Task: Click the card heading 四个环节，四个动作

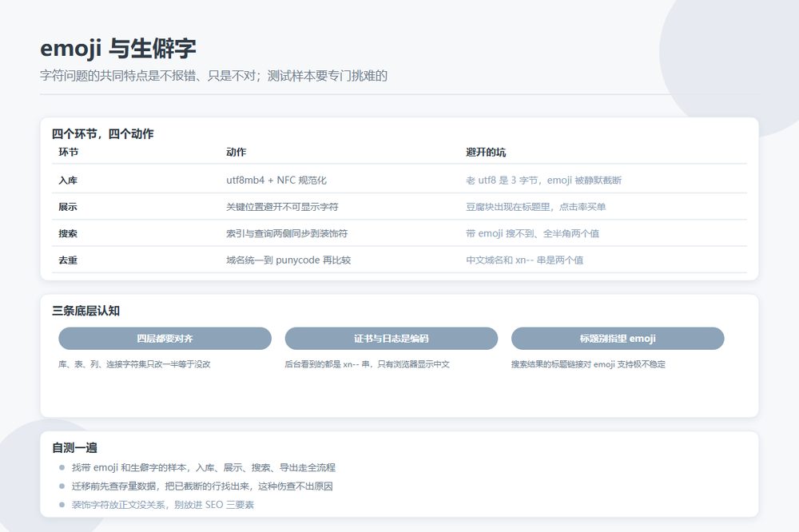Action: click(x=103, y=134)
